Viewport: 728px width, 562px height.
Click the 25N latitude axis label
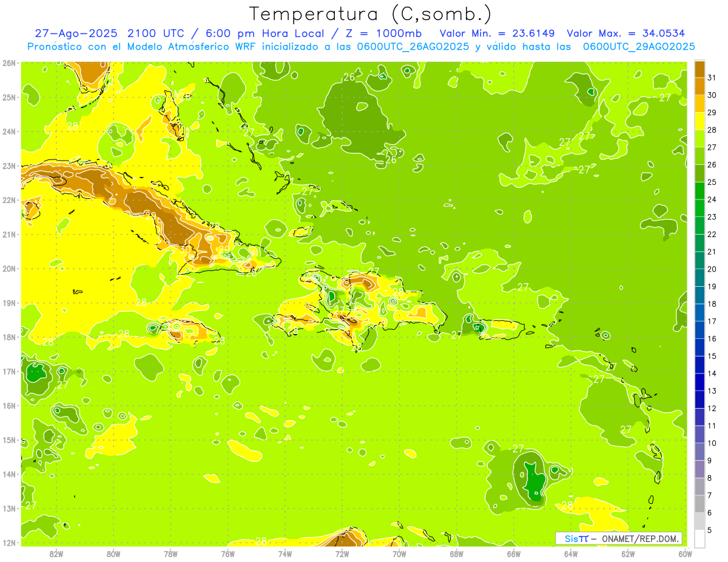[9, 97]
